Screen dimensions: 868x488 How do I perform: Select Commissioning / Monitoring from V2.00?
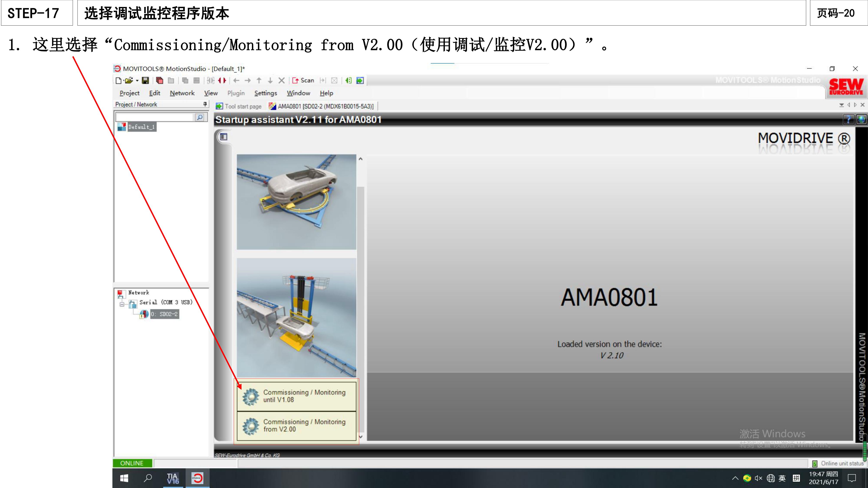296,425
